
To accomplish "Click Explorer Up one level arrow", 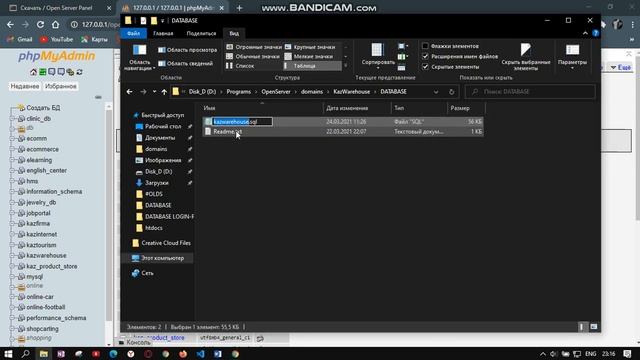I will click(x=164, y=92).
